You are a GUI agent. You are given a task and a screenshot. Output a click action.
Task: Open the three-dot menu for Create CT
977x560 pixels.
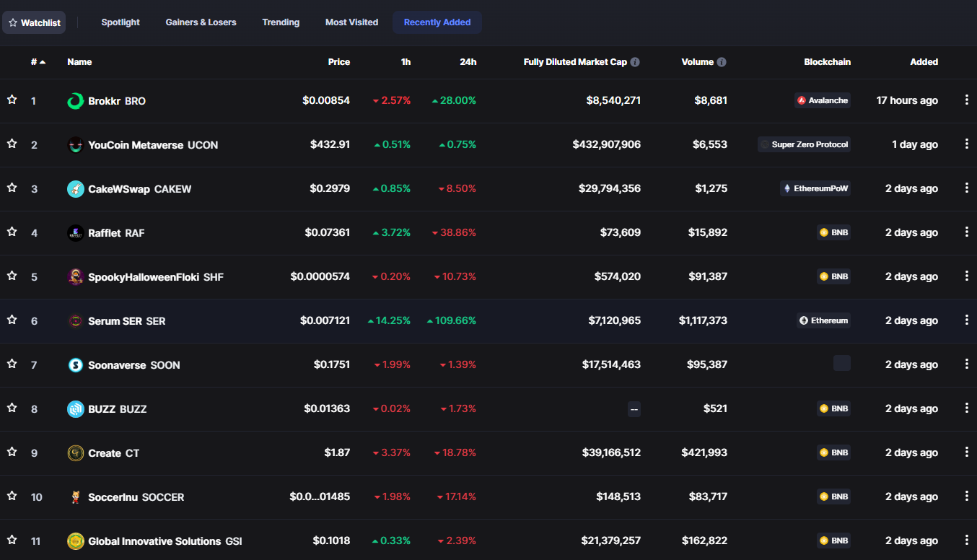tap(967, 452)
